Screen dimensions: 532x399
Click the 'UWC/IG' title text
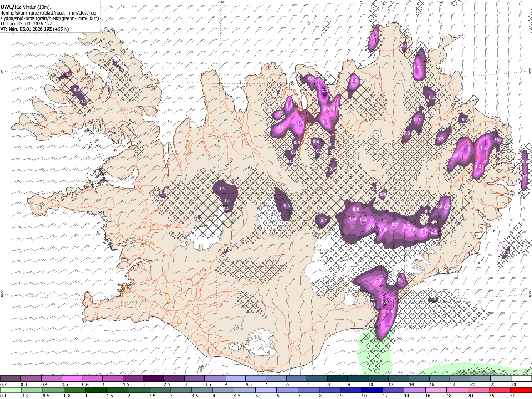[10, 7]
